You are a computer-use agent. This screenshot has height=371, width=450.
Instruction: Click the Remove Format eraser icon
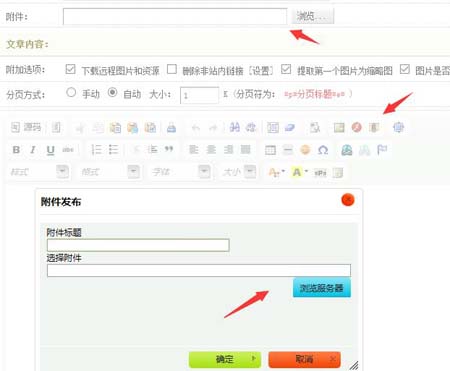tap(290, 128)
